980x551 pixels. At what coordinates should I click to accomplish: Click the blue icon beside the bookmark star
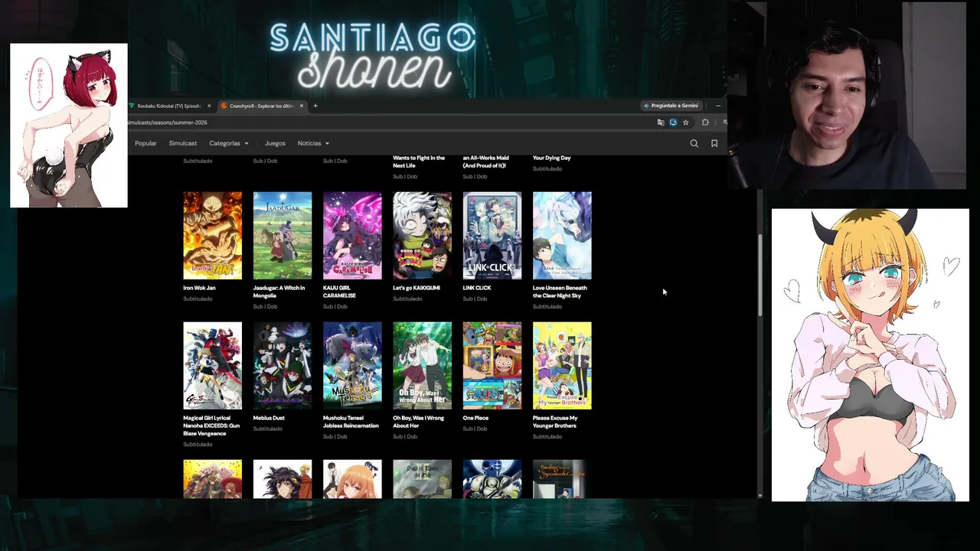(x=673, y=122)
